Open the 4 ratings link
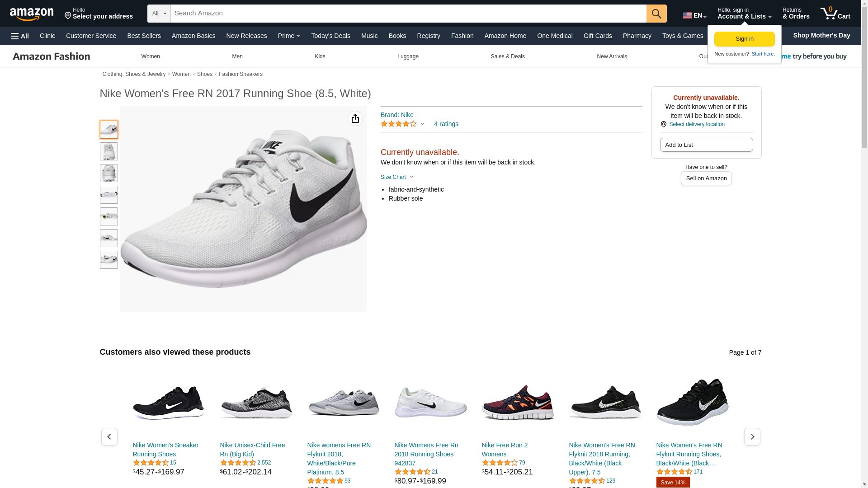The width and height of the screenshot is (868, 488). point(446,124)
